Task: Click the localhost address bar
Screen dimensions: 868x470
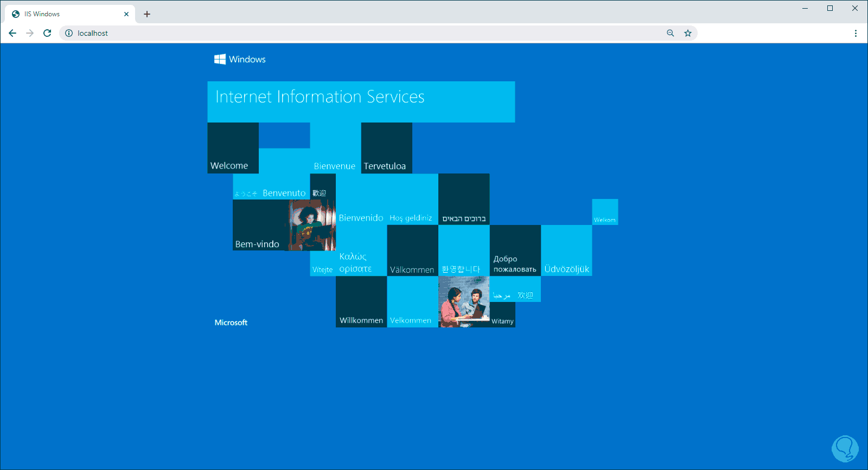Action: (378, 33)
